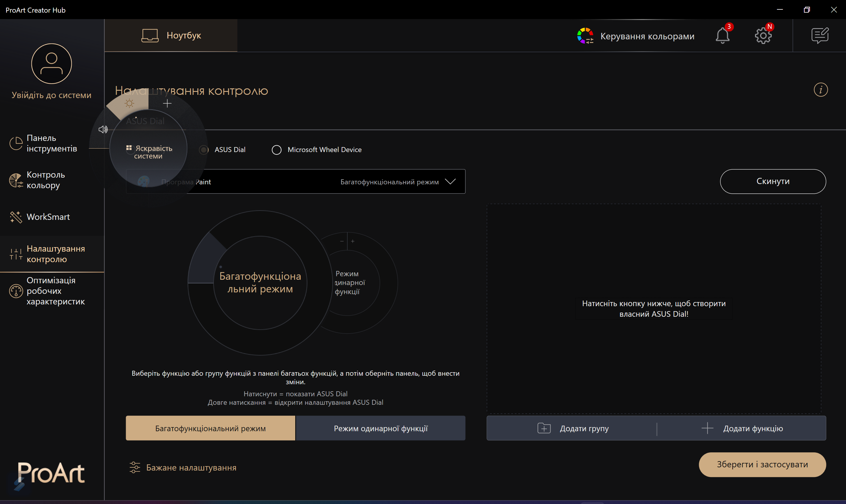
Task: Click the Скинути reset button
Action: click(773, 181)
